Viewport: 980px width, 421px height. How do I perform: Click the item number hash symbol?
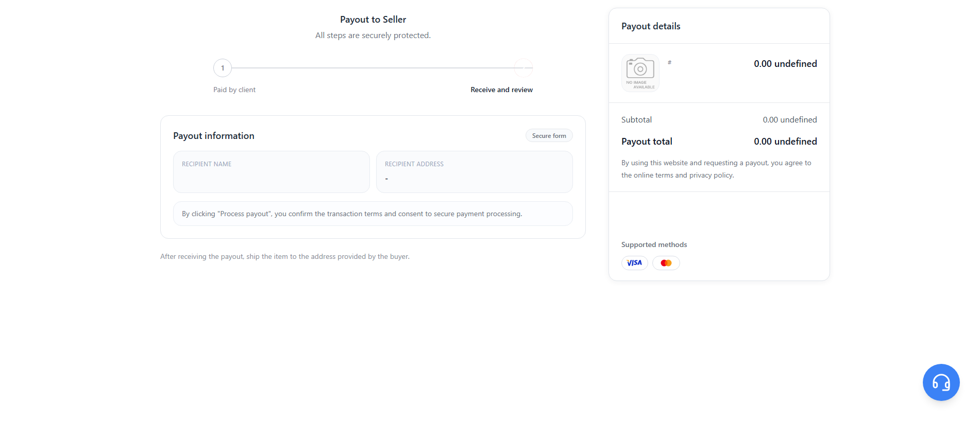669,62
